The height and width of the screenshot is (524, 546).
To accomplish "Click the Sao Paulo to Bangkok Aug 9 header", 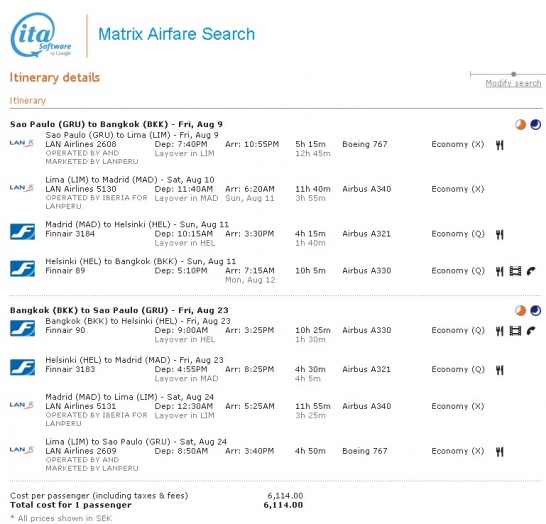I will tap(116, 124).
